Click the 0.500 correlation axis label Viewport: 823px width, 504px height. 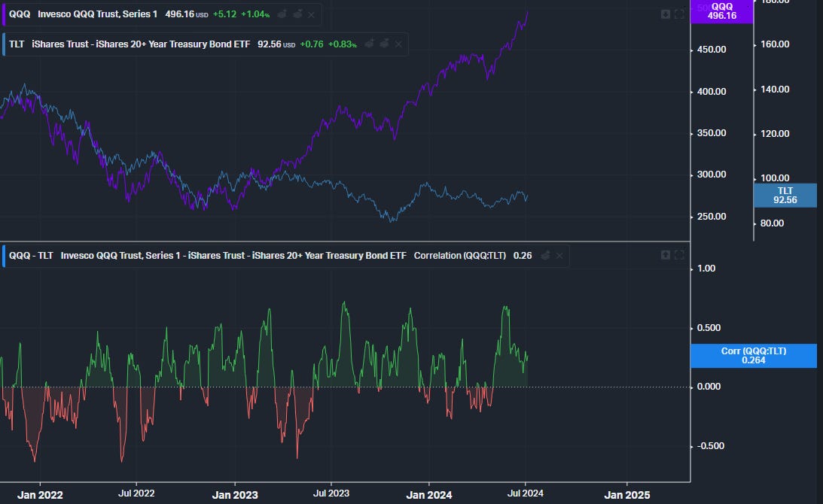pos(709,327)
